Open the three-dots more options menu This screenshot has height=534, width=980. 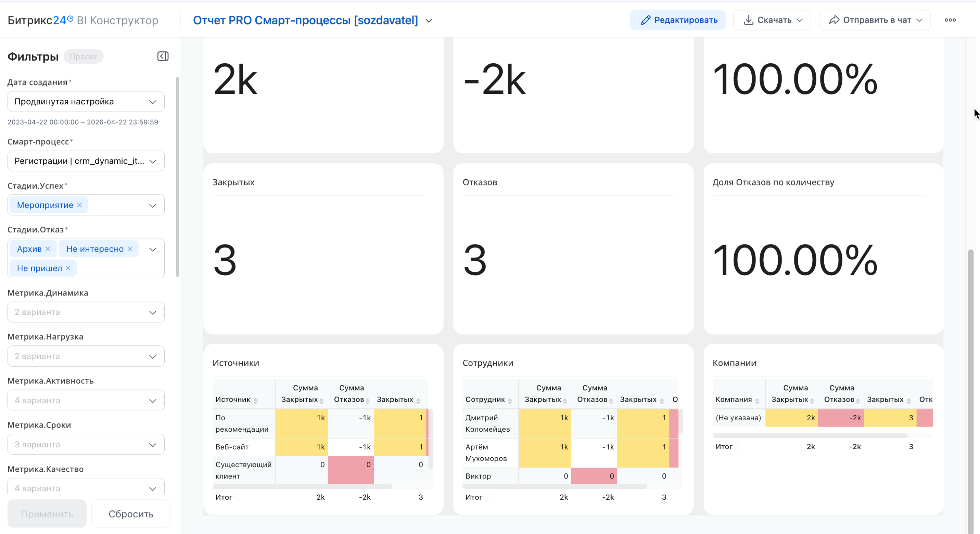pyautogui.click(x=950, y=20)
